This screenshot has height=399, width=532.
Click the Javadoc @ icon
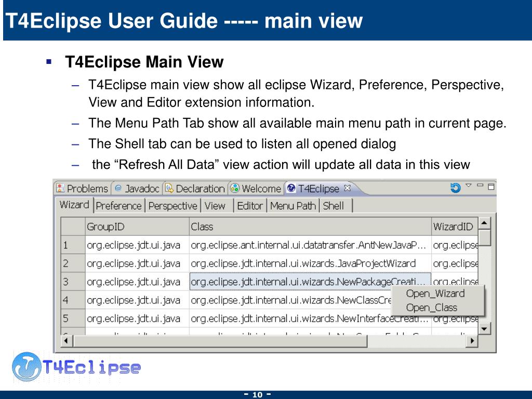(118, 188)
